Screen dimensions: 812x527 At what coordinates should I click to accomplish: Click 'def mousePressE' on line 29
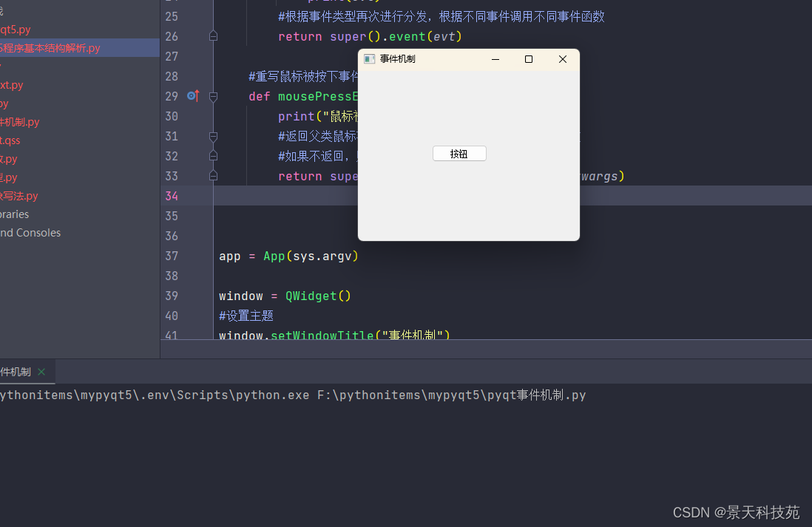coord(303,97)
